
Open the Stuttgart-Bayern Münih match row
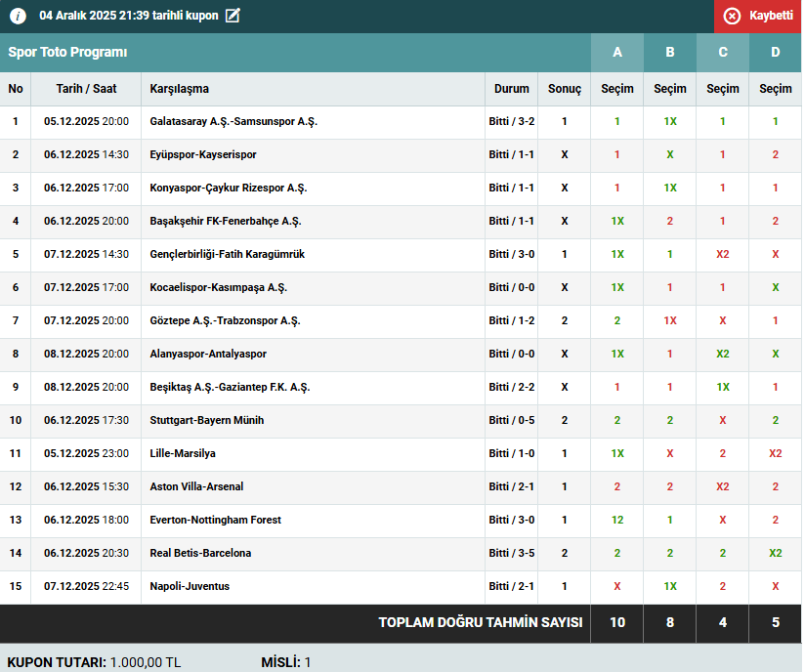pos(207,421)
